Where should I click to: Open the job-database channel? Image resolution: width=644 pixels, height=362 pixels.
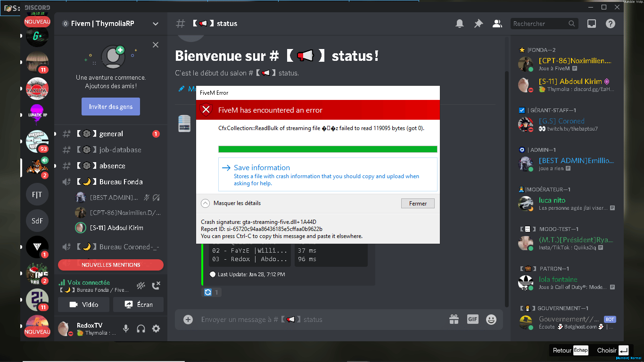coord(120,150)
